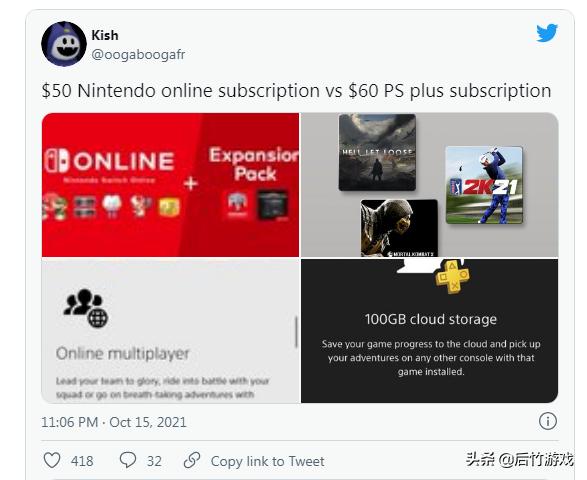This screenshot has width=587, height=480.
Task: Open the Mortal Kombat X cover
Action: click(x=399, y=228)
